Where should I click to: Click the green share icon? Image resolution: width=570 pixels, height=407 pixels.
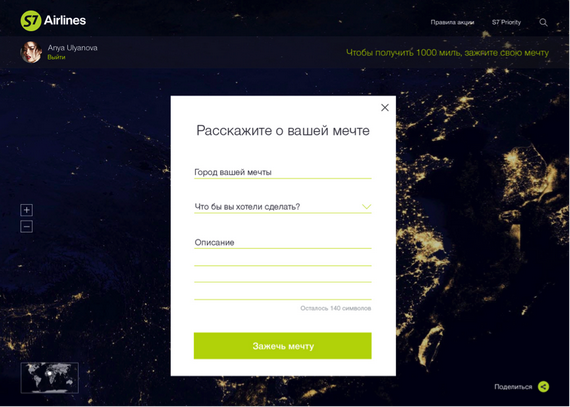(543, 387)
